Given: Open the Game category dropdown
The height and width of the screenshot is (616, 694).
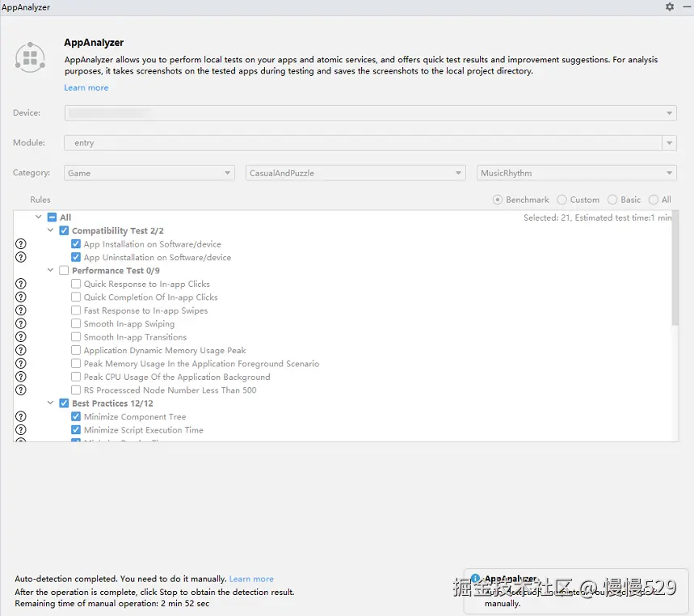Looking at the screenshot, I should tap(149, 173).
